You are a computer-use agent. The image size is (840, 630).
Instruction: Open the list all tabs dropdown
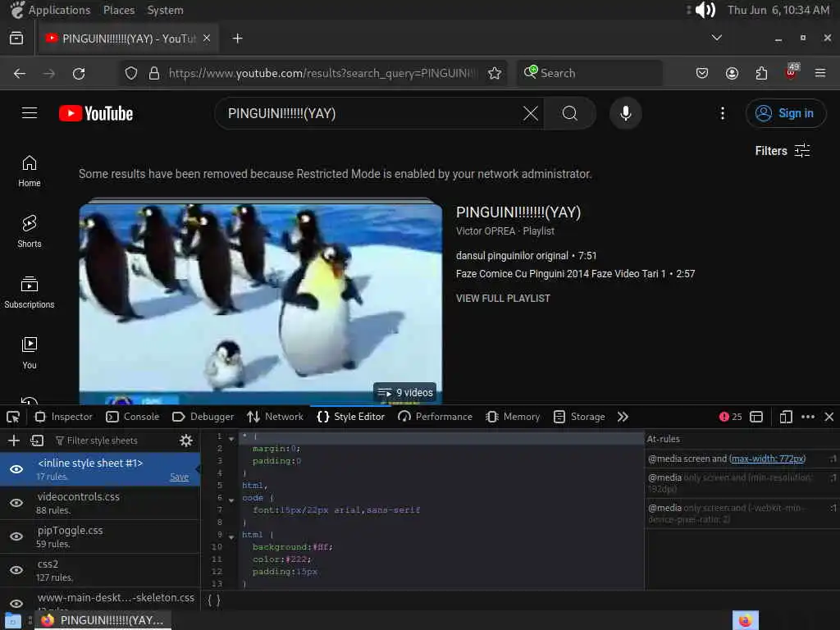pos(716,38)
